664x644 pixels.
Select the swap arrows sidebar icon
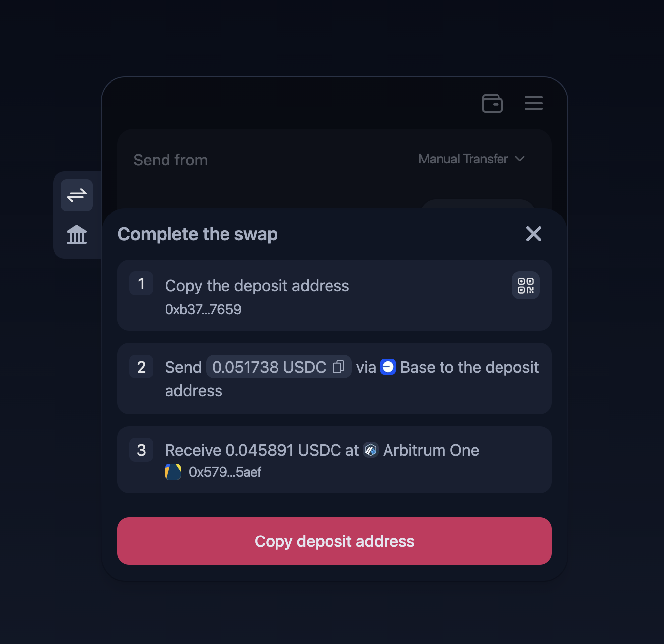point(77,195)
